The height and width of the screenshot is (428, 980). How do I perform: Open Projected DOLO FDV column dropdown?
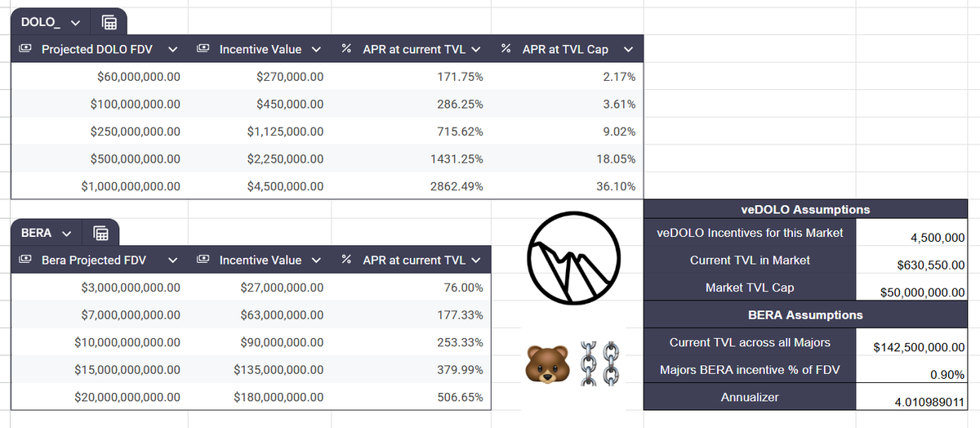173,50
